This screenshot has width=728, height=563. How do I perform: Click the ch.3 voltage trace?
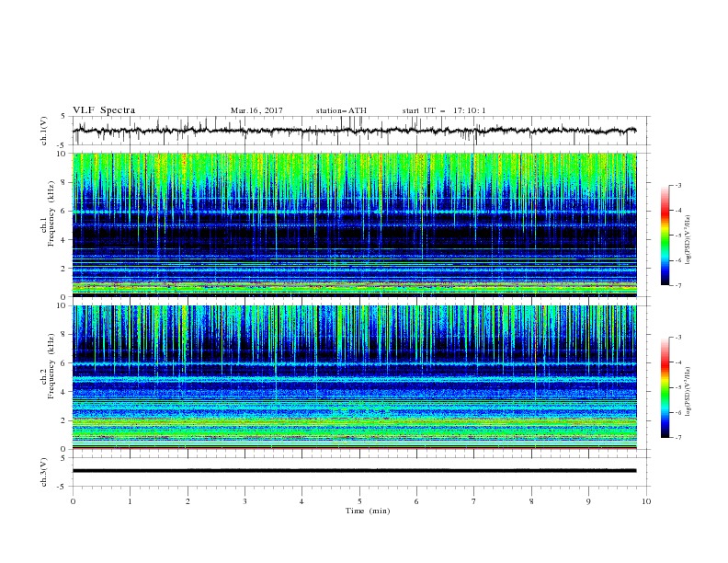pyautogui.click(x=354, y=471)
